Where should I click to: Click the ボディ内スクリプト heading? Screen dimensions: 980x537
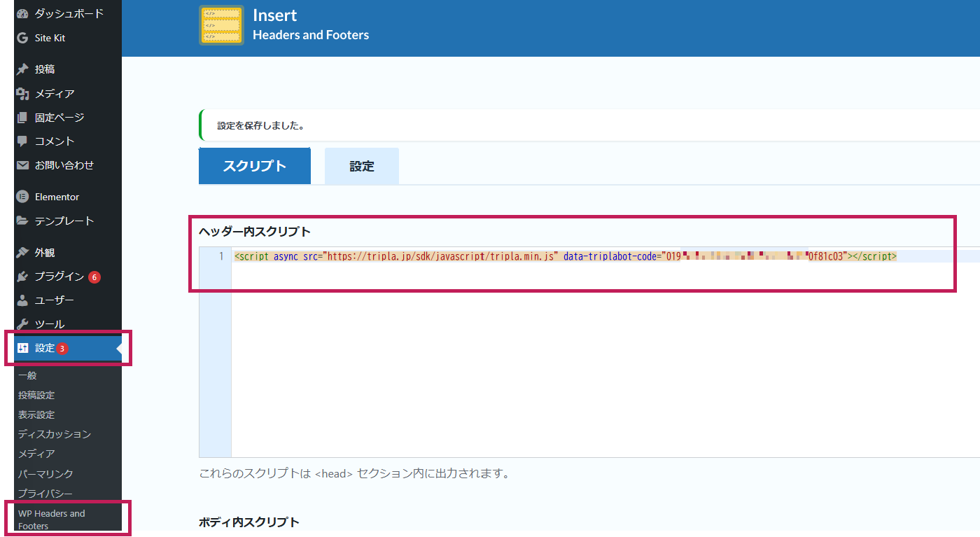[249, 522]
